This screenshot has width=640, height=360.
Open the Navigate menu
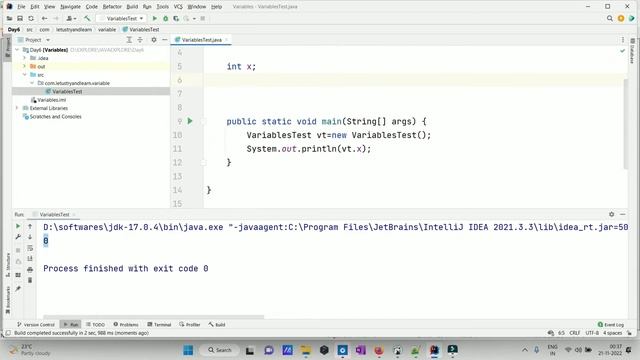pos(70,7)
